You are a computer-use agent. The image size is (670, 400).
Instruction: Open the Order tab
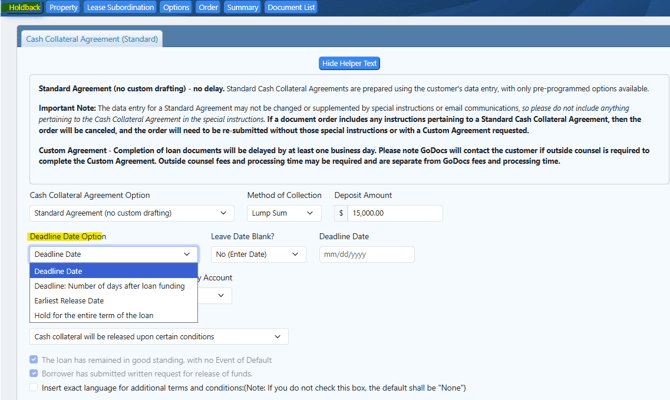208,7
